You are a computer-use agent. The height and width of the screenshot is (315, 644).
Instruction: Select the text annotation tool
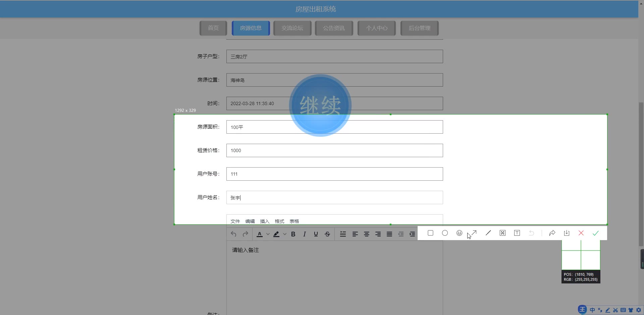517,233
